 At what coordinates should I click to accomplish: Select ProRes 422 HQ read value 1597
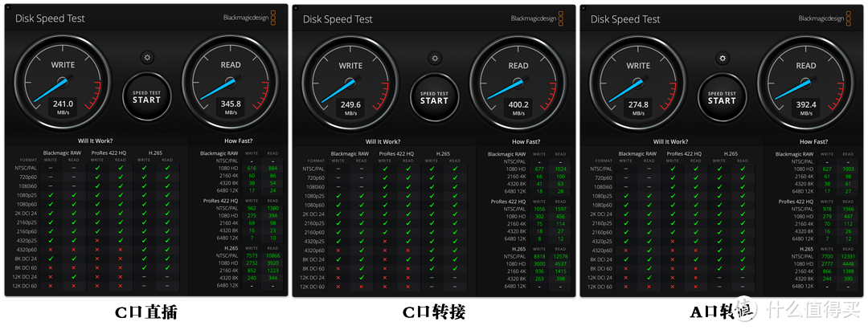(x=560, y=209)
